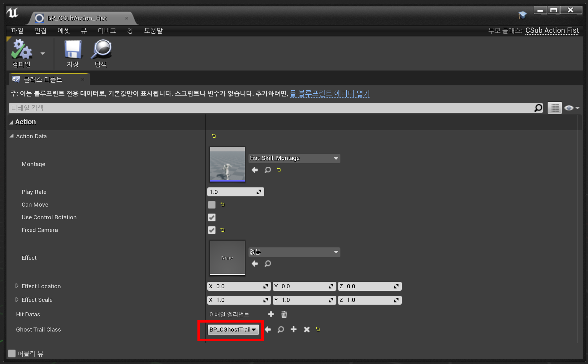Select the Class Defaults tab
This screenshot has height=364, width=588.
click(x=43, y=79)
